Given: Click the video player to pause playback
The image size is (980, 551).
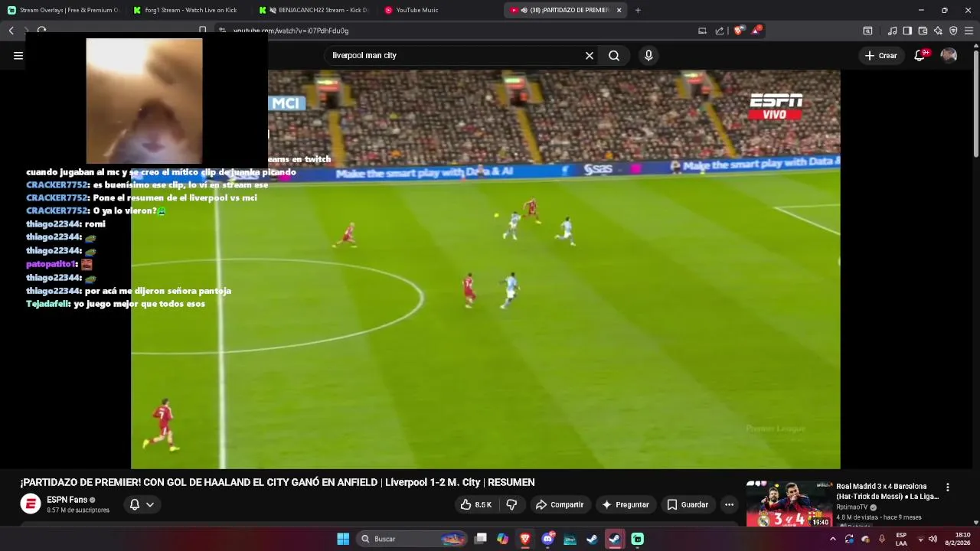Looking at the screenshot, I should coord(485,269).
